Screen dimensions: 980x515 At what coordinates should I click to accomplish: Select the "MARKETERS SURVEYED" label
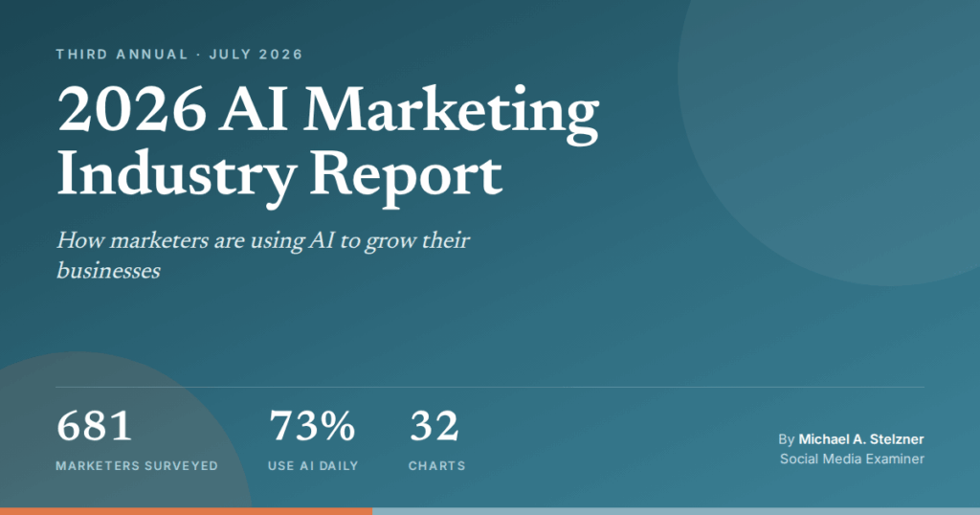137,465
